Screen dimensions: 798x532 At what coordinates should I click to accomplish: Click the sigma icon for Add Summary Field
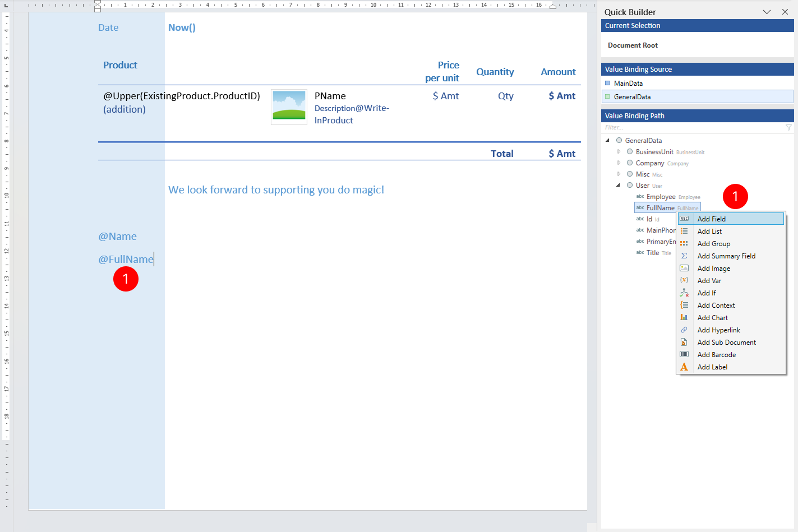[x=684, y=256]
